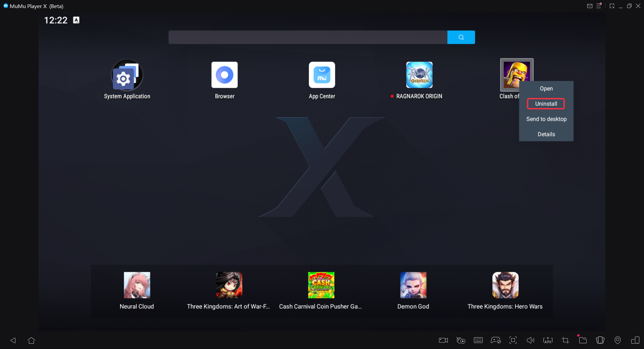644x349 pixels.
Task: Open Three Kingdoms: Art of War game
Action: [229, 285]
